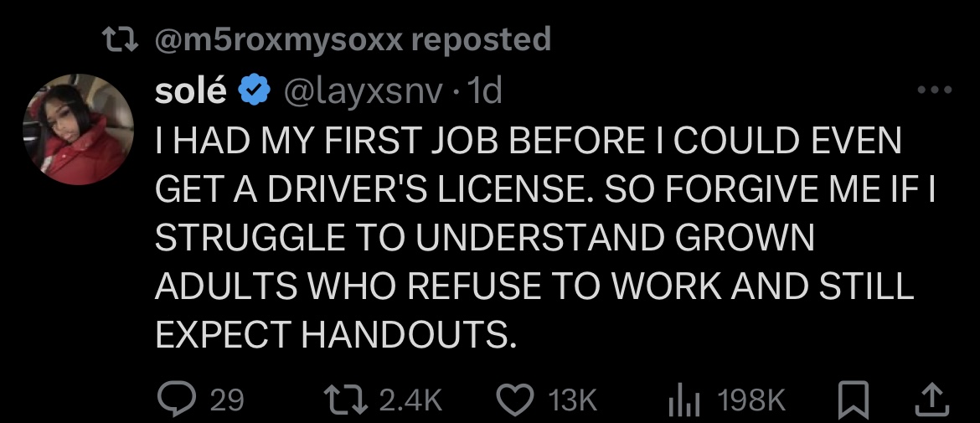This screenshot has height=423, width=980.
Task: Click the reply speech bubble icon
Action: point(176,400)
